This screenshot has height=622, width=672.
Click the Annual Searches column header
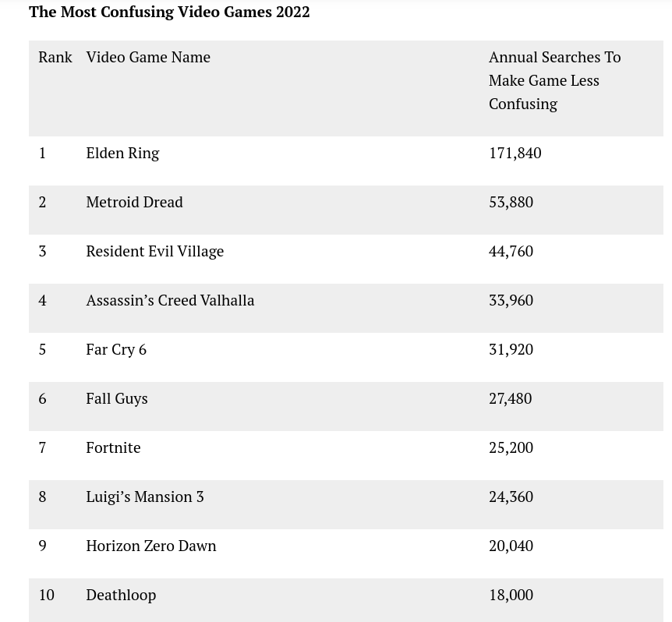coord(554,80)
